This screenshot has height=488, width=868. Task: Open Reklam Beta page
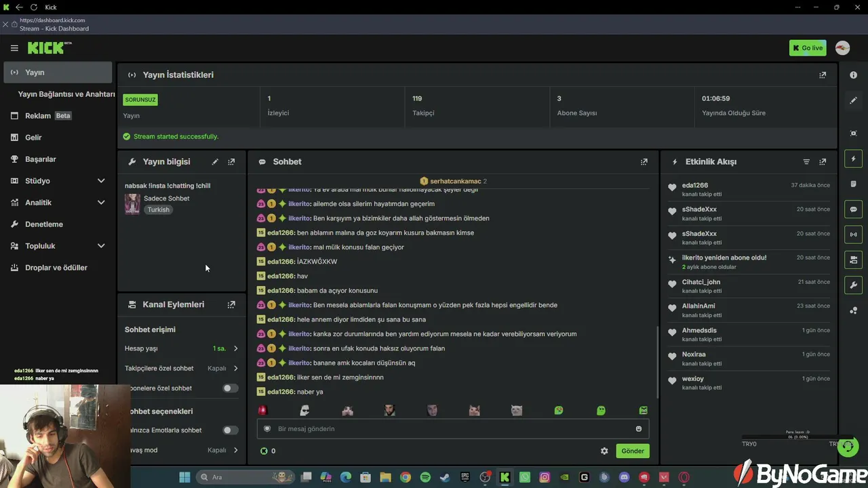click(x=58, y=116)
